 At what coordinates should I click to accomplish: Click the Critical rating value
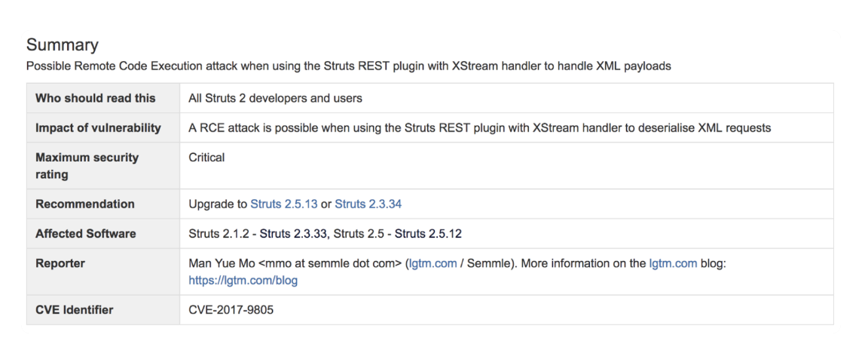206,158
